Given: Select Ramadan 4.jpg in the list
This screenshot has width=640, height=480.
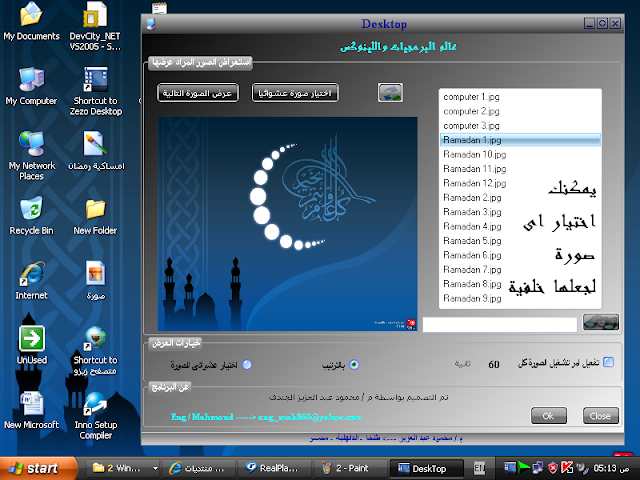Looking at the screenshot, I should [520, 227].
